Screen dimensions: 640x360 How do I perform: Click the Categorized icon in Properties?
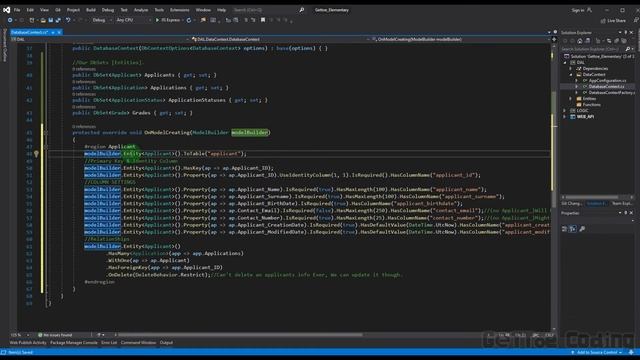point(564,229)
